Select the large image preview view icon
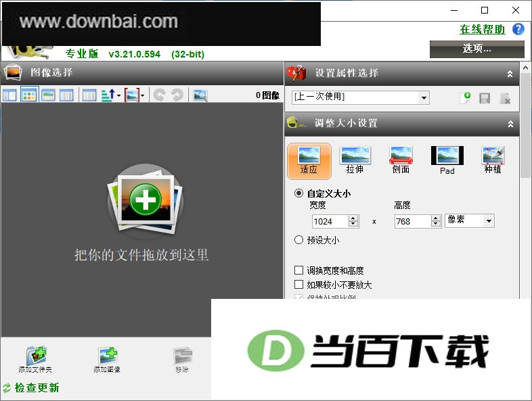Viewport: 532px width, 401px height. tap(48, 95)
